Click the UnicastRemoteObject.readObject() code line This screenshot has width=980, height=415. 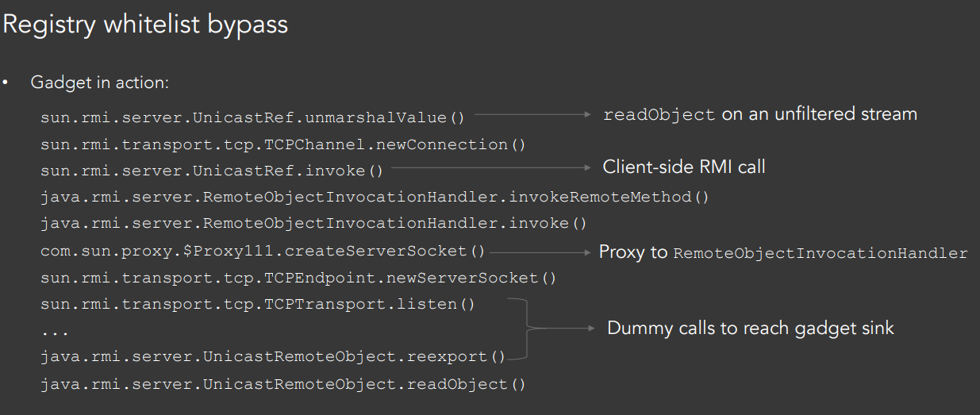(283, 384)
